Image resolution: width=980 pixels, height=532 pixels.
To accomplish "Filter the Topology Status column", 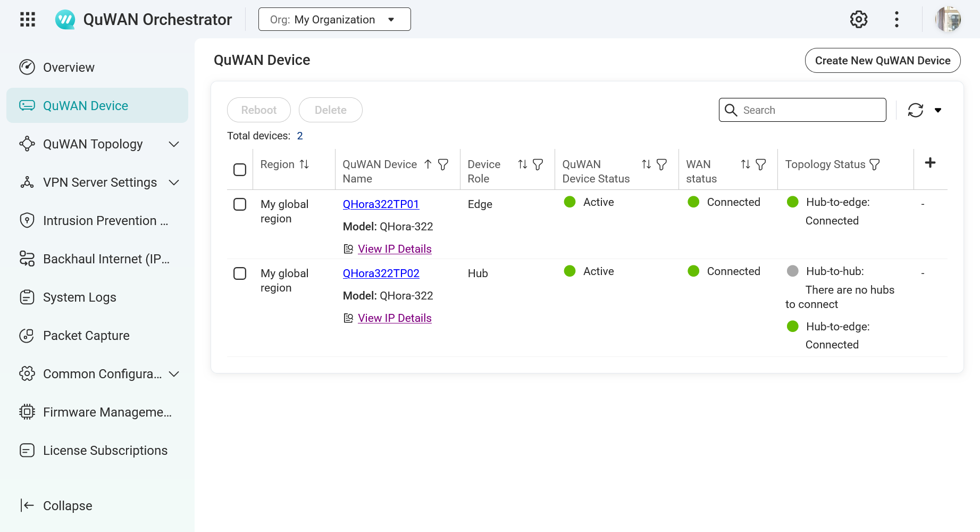I will [x=875, y=164].
